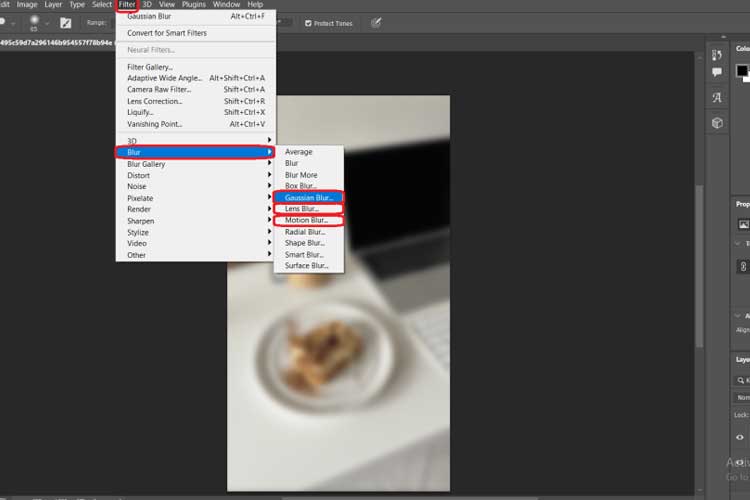Click the vertical scrollbar beside the canvas
The image size is (750, 500).
point(699,266)
